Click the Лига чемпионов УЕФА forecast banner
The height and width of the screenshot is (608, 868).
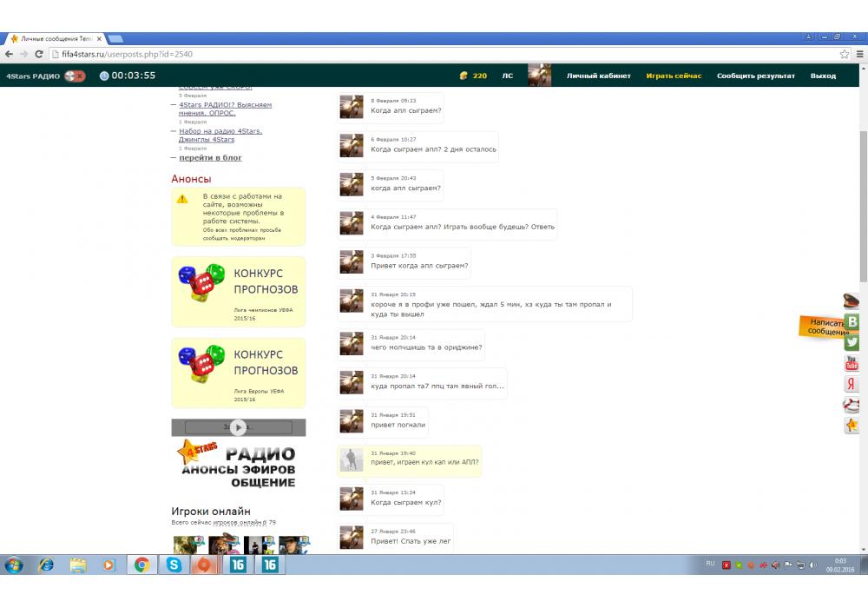click(239, 291)
